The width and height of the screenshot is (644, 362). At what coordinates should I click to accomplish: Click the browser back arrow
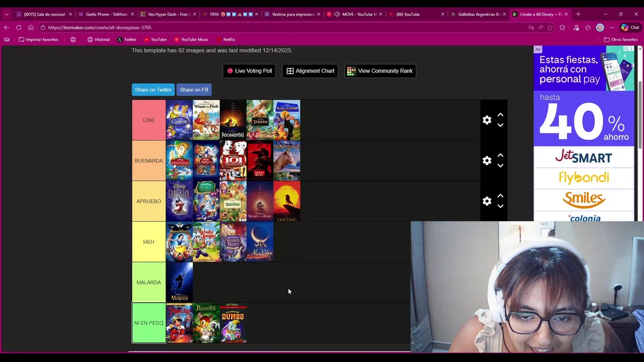(x=7, y=28)
